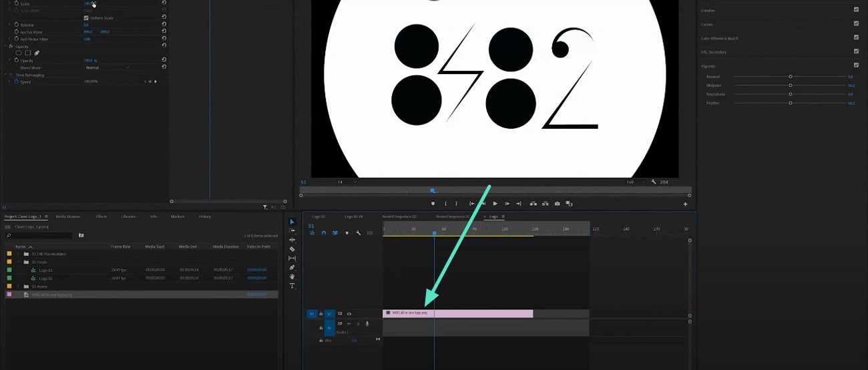Toggle insert sequences as nests button
868x370 pixels.
[312, 233]
